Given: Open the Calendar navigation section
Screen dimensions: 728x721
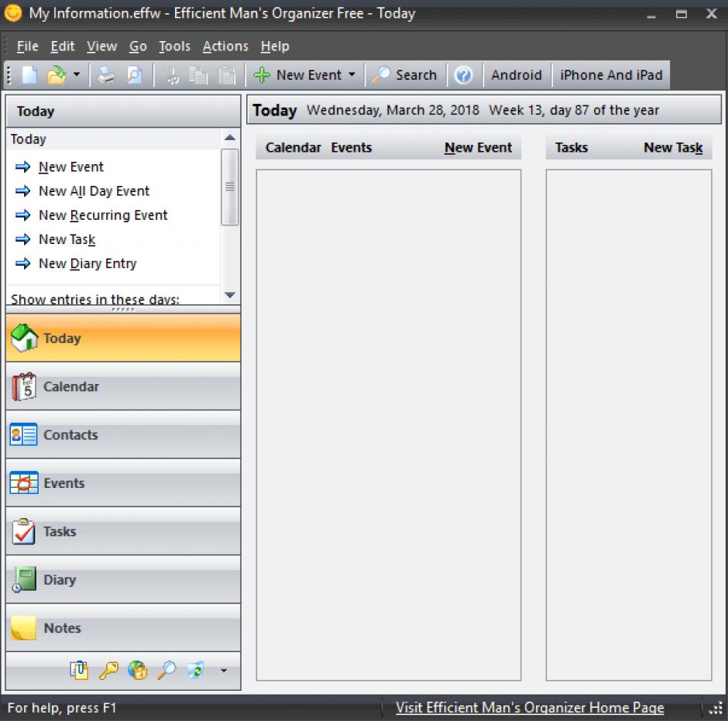Looking at the screenshot, I should coord(123,386).
